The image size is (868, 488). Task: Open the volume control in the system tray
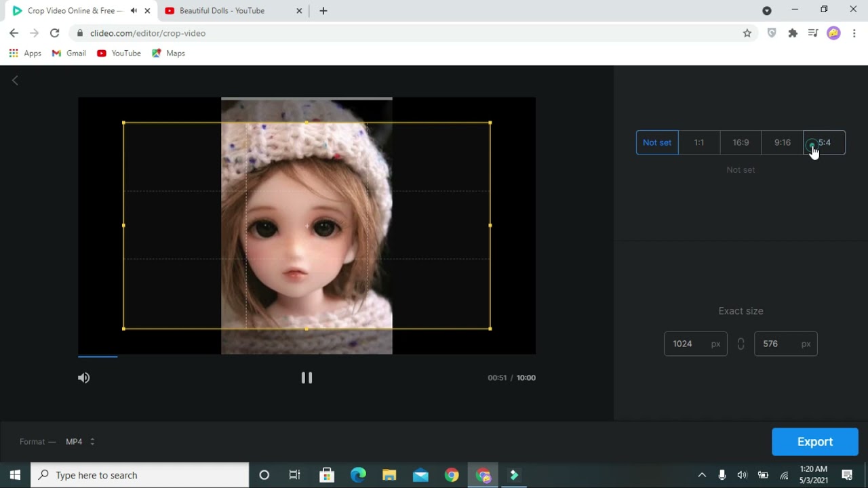pos(742,475)
